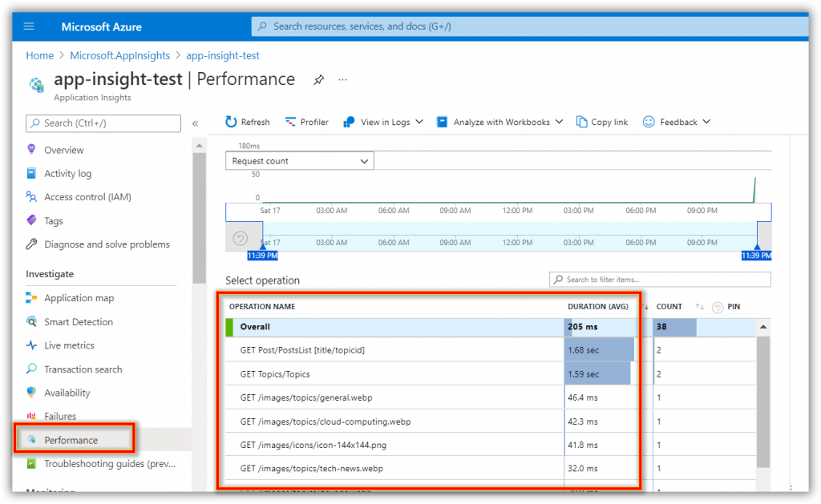Expand Analyze with Workbooks dropdown

click(x=500, y=122)
